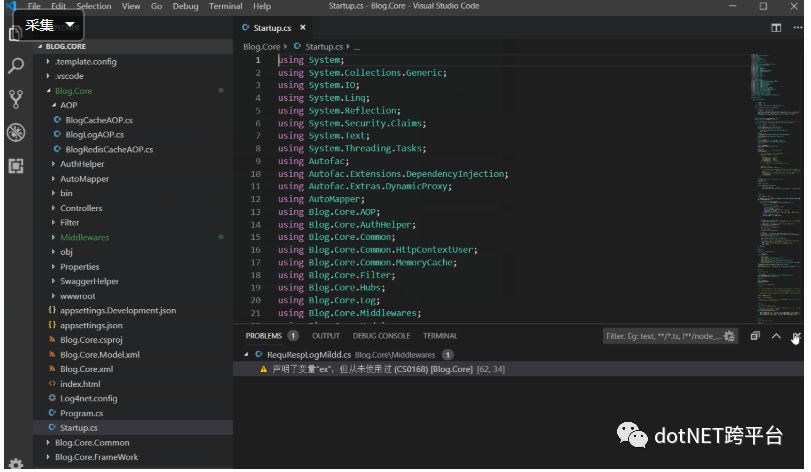
Task: Place cursor on line 13 using Blog.Core.AOP
Action: pyautogui.click(x=328, y=212)
